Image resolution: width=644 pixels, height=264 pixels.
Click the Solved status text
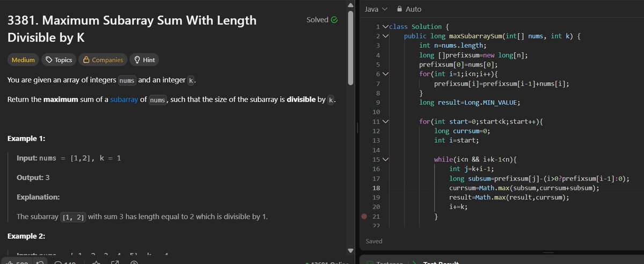pyautogui.click(x=317, y=20)
